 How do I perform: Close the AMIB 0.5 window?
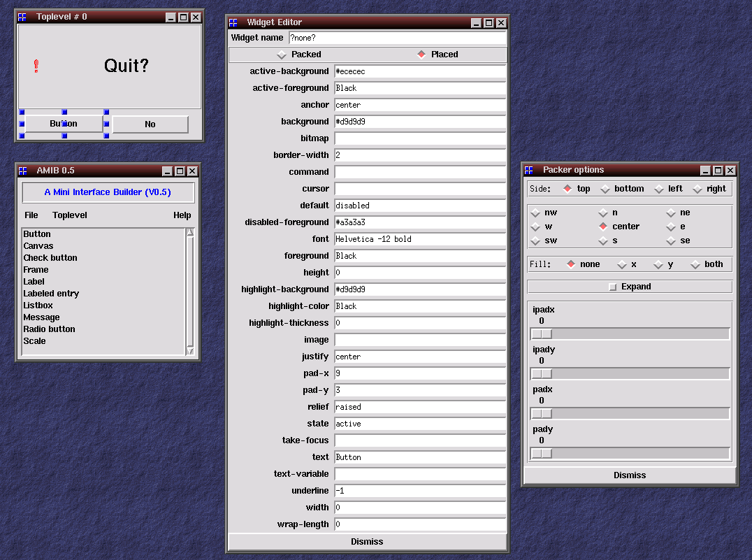[192, 171]
